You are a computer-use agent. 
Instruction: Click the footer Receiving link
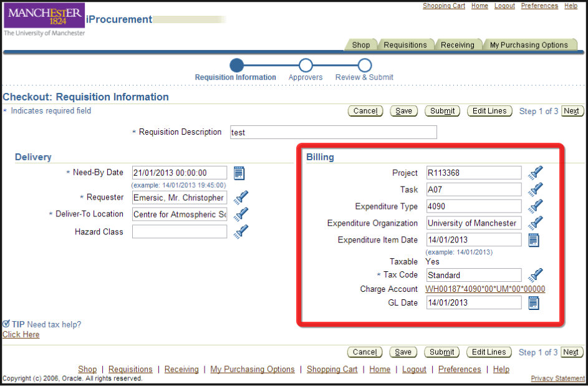tap(181, 370)
